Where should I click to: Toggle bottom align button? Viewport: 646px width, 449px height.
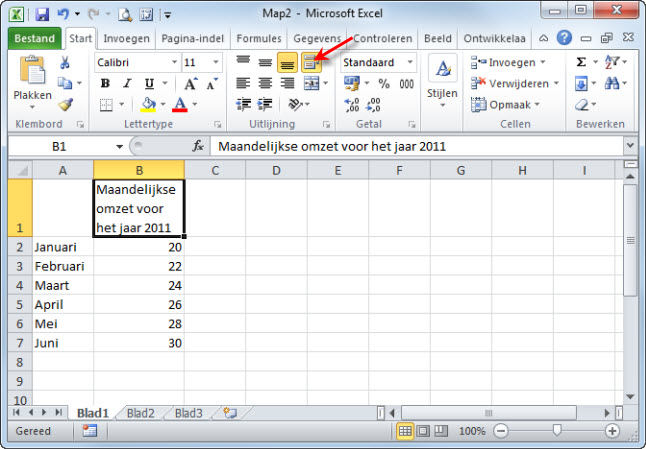click(x=287, y=63)
